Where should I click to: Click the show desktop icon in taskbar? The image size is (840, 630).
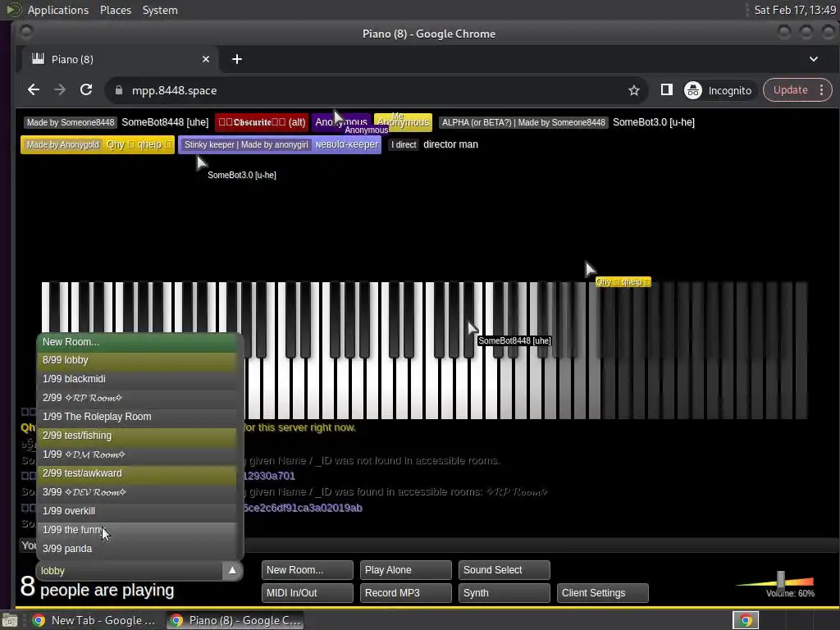10,620
